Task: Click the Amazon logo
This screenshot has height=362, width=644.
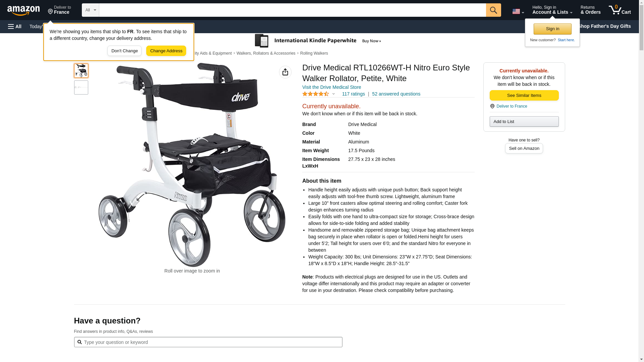Action: click(23, 10)
